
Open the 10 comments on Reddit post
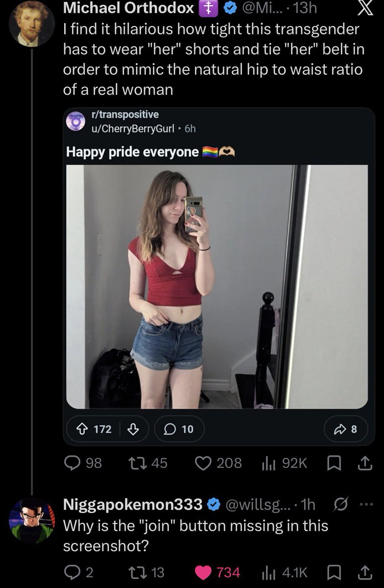point(179,429)
